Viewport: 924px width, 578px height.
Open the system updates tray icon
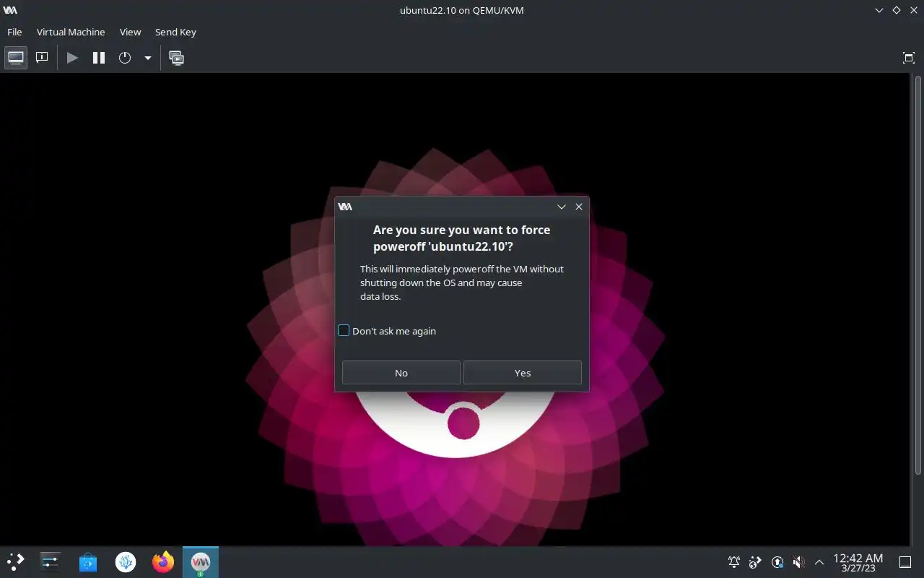[x=777, y=561]
